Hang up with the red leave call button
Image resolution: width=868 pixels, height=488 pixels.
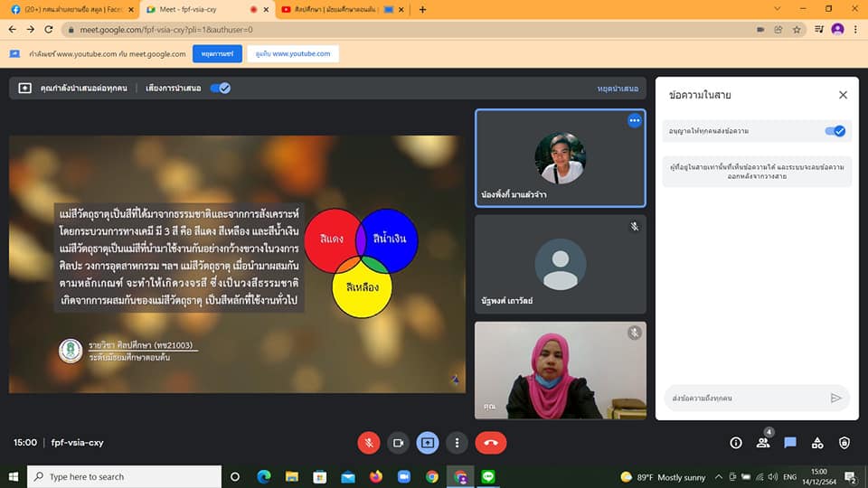click(x=490, y=443)
